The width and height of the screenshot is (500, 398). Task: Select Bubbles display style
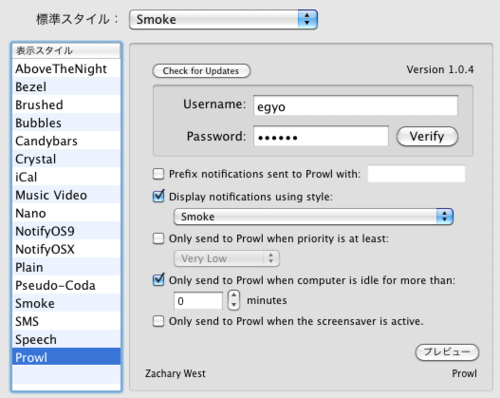tap(66, 123)
